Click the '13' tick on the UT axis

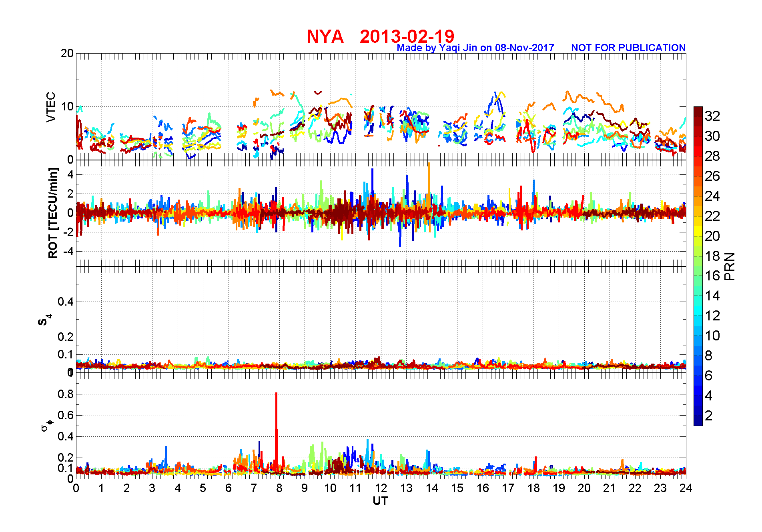[406, 488]
